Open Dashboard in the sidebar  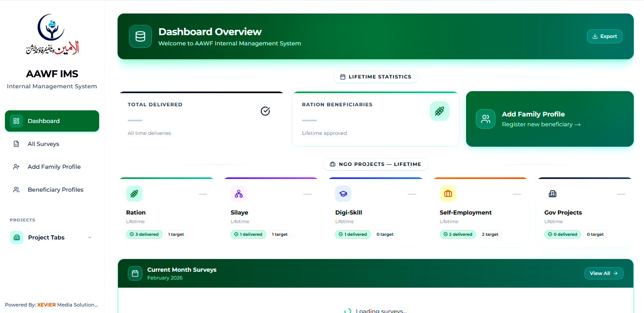click(x=52, y=121)
